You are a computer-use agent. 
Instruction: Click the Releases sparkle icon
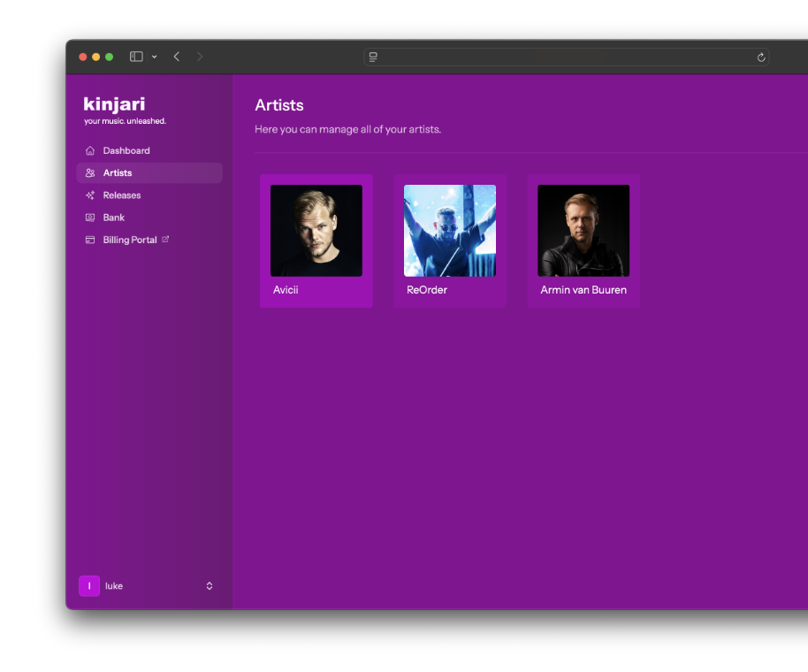[x=90, y=195]
